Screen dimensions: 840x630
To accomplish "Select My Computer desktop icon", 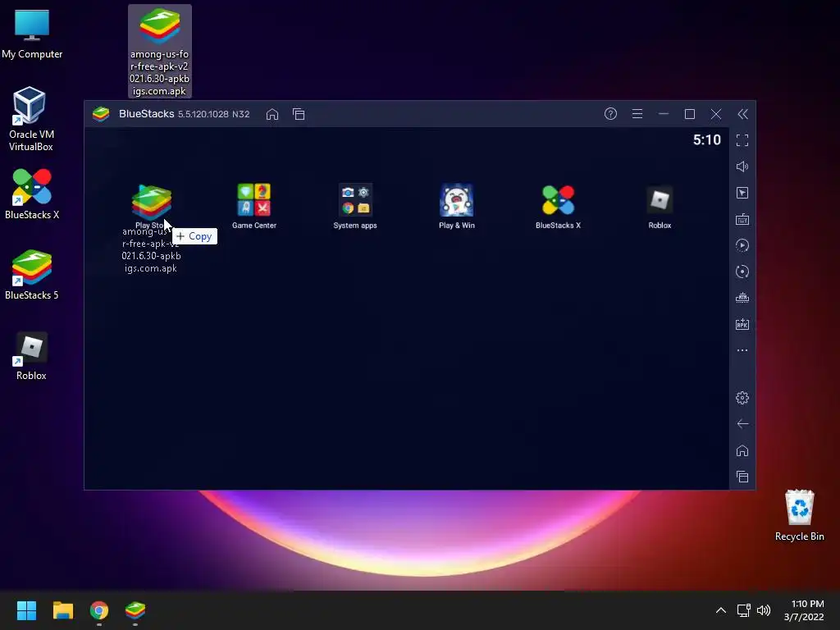I will (x=32, y=34).
